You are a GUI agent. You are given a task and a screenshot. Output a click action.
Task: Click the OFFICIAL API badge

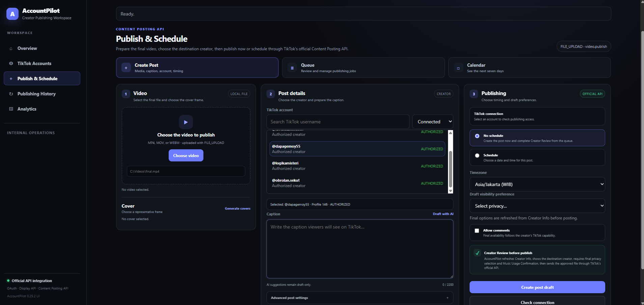pos(592,94)
